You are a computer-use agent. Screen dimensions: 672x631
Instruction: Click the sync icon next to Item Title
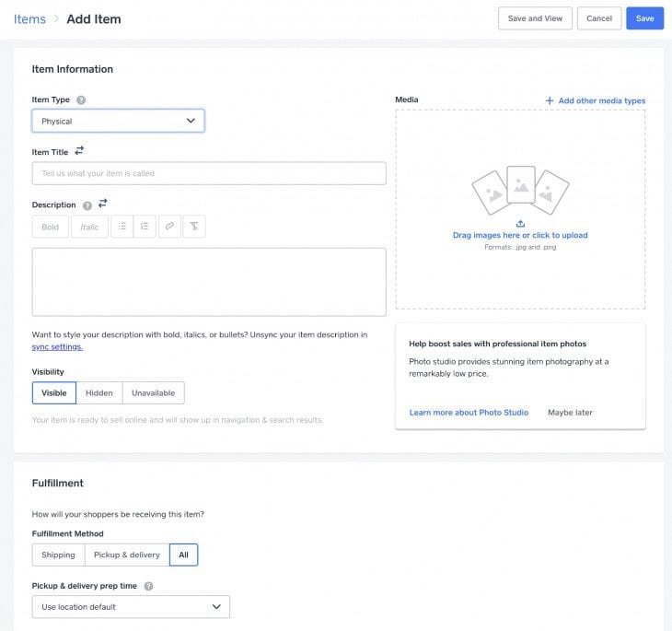tap(79, 151)
